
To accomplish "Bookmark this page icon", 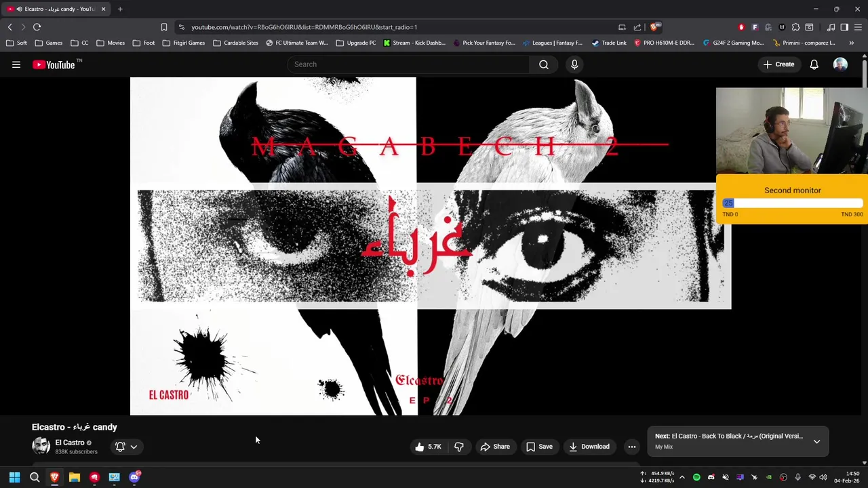I will (164, 27).
